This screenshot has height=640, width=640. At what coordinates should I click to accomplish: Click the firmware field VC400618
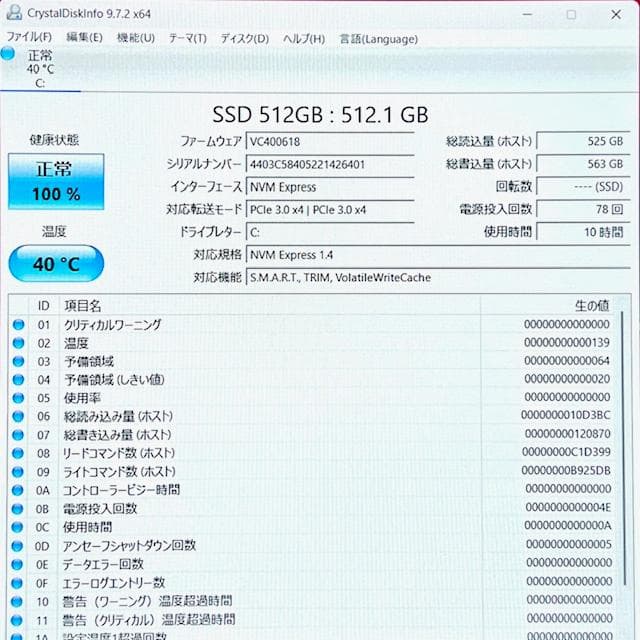coord(330,142)
